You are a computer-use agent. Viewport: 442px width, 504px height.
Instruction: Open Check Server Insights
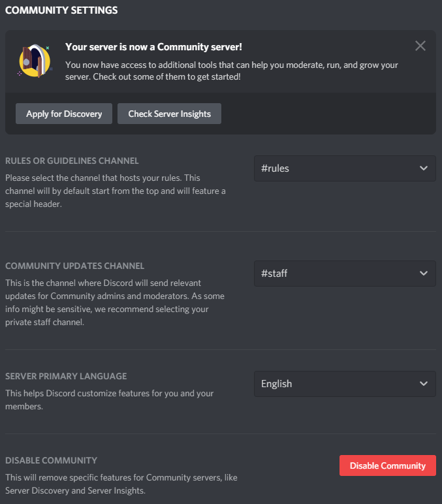(x=169, y=114)
